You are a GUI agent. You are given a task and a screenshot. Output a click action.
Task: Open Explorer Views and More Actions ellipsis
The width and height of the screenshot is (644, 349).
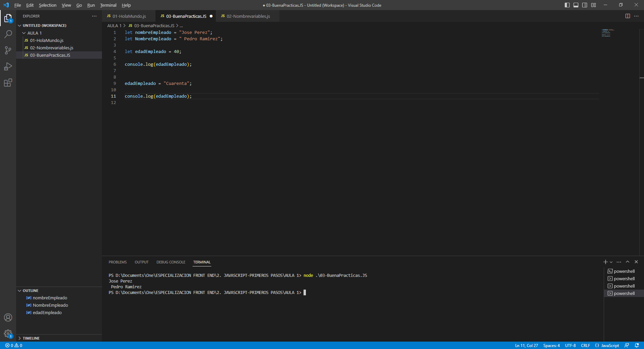(x=94, y=16)
